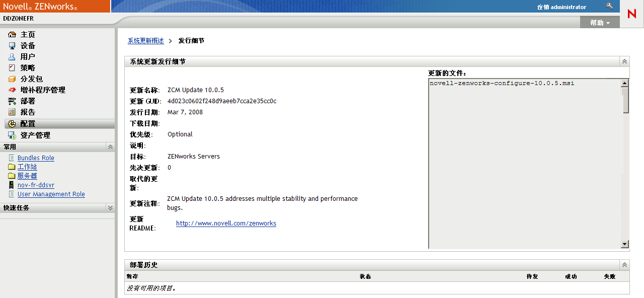644x298 pixels.
Task: Go to 系统更新概述 breadcrumb link
Action: point(146,41)
